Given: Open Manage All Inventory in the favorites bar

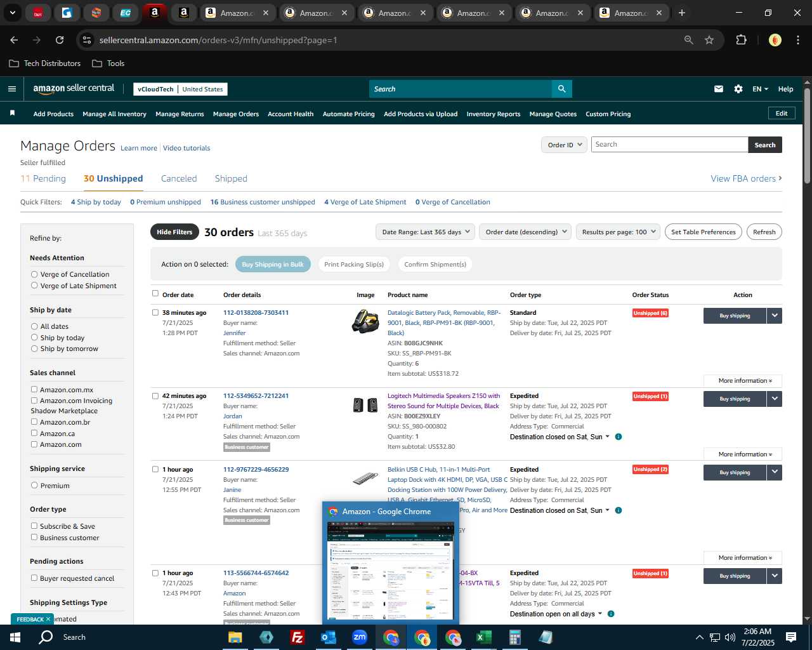Looking at the screenshot, I should click(x=114, y=114).
